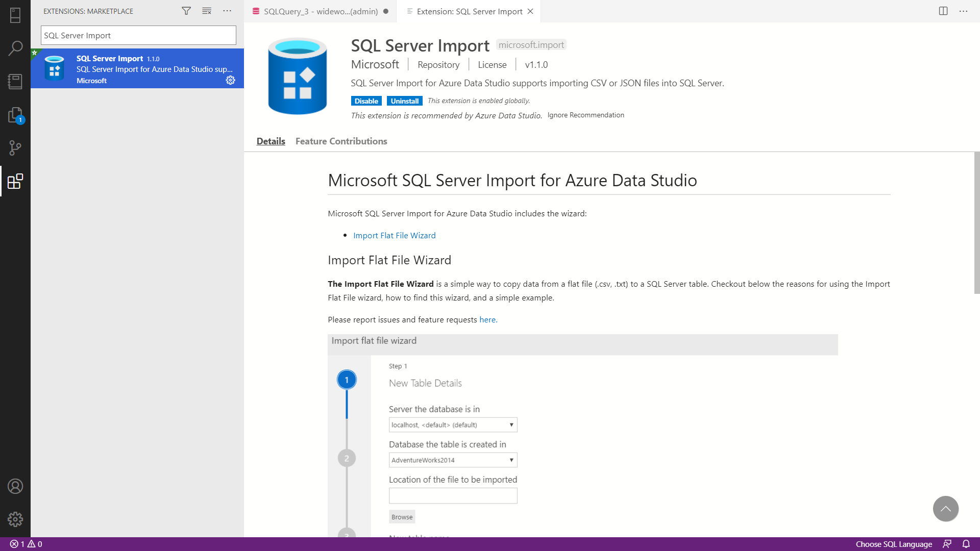Click the feedback icon in status bar
The image size is (980, 551).
947,544
